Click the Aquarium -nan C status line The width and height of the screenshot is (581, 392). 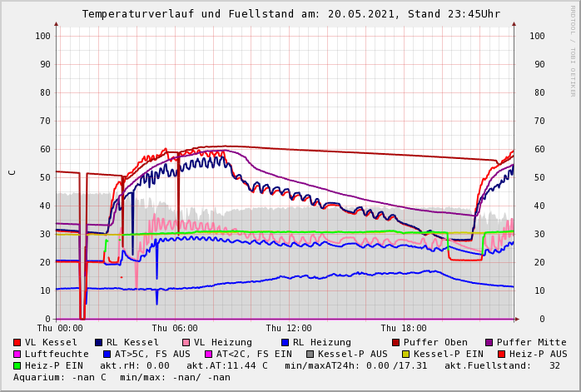[122, 377]
